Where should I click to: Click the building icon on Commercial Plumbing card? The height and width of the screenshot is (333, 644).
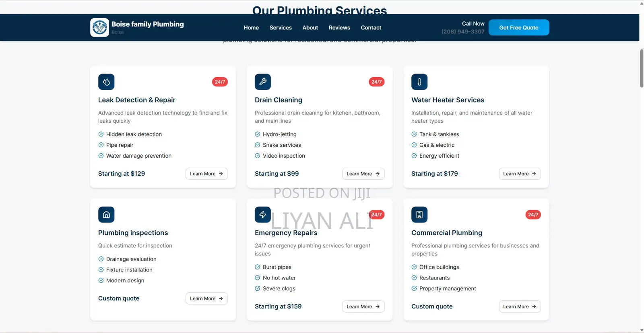tap(419, 214)
